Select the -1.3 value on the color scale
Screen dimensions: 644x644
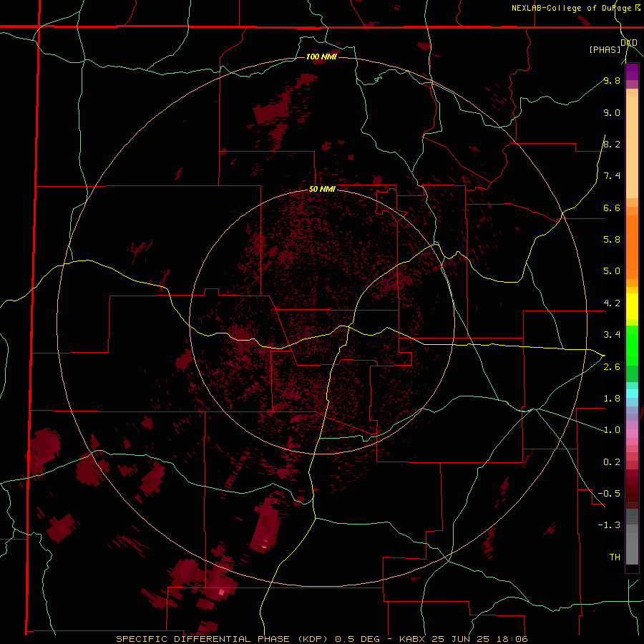[x=609, y=525]
